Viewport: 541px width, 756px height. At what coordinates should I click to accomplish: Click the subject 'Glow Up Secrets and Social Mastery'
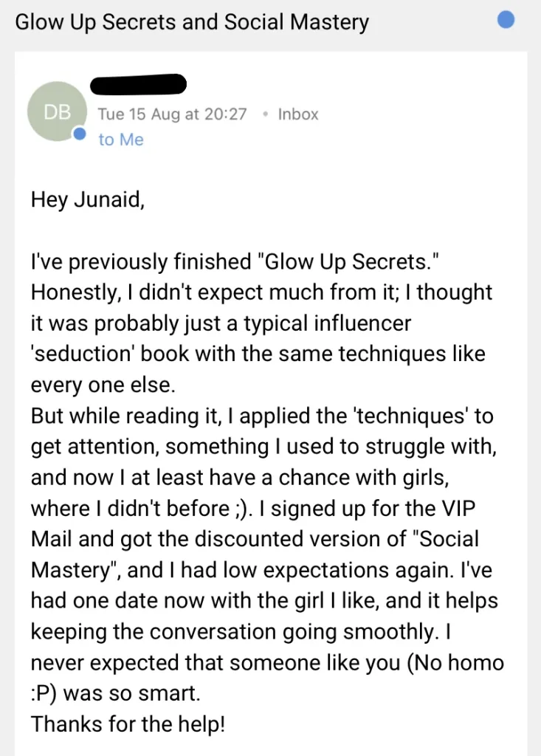(x=192, y=22)
